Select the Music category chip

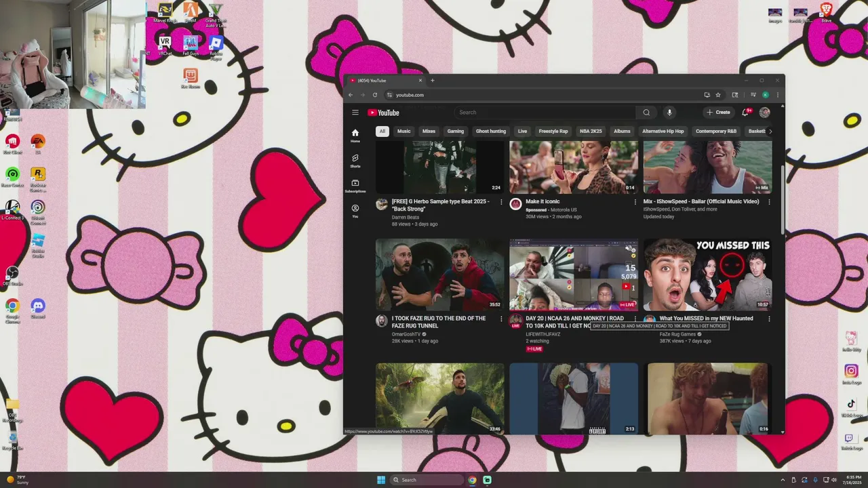[x=403, y=131]
